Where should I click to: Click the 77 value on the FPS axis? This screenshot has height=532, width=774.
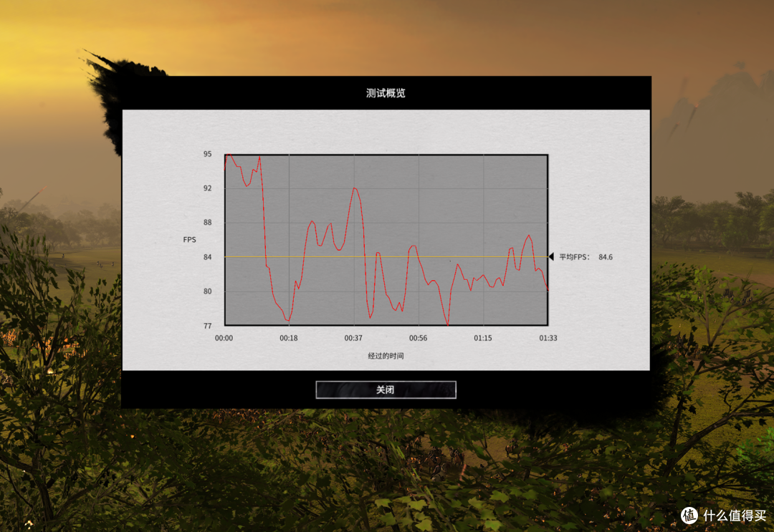click(x=207, y=325)
